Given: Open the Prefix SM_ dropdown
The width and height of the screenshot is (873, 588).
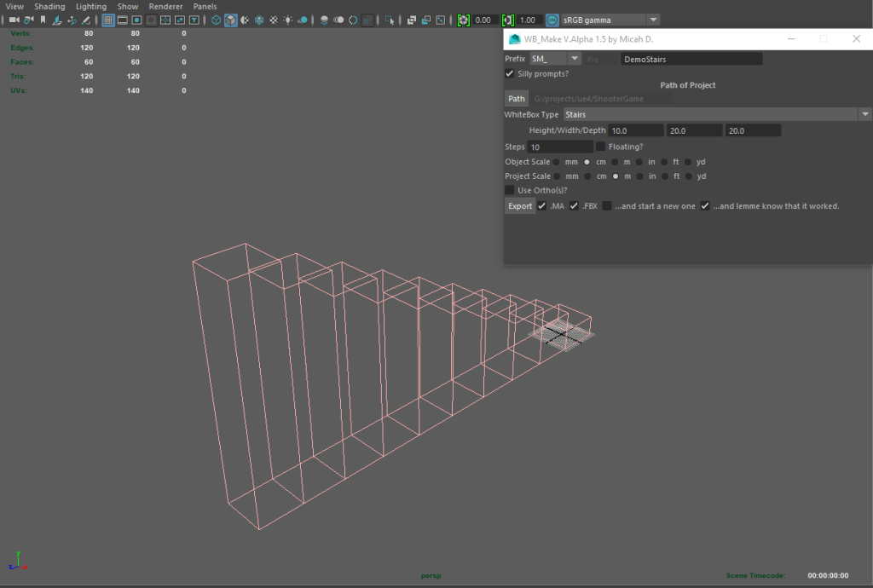Looking at the screenshot, I should pos(575,59).
